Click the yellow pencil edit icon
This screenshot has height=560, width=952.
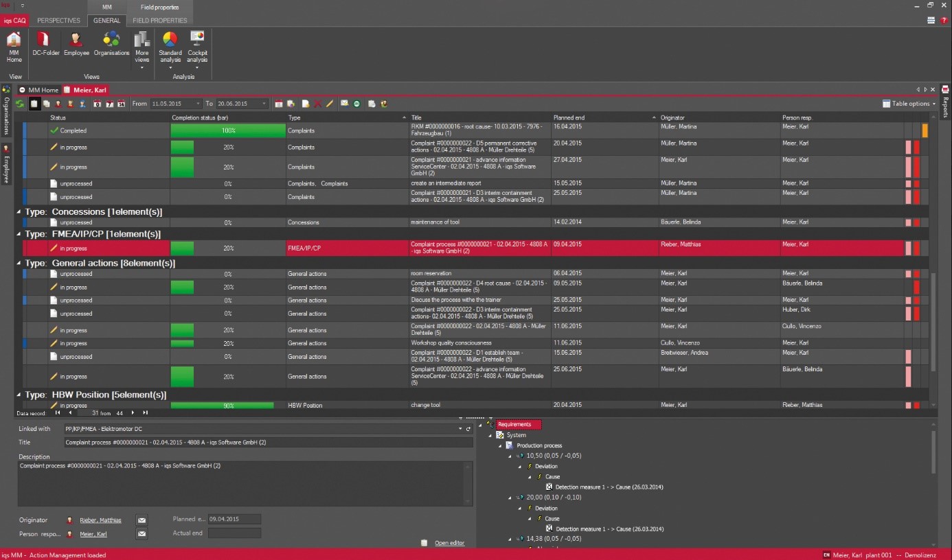click(x=329, y=104)
